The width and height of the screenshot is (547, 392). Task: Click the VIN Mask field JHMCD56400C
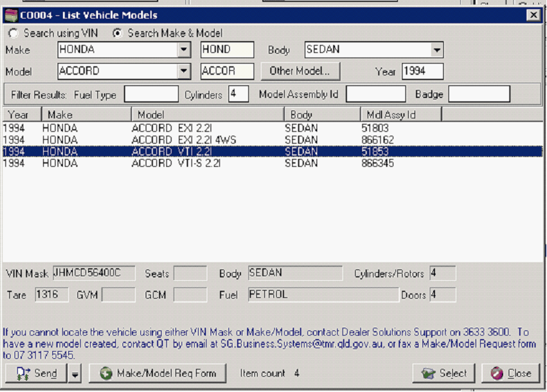(94, 273)
